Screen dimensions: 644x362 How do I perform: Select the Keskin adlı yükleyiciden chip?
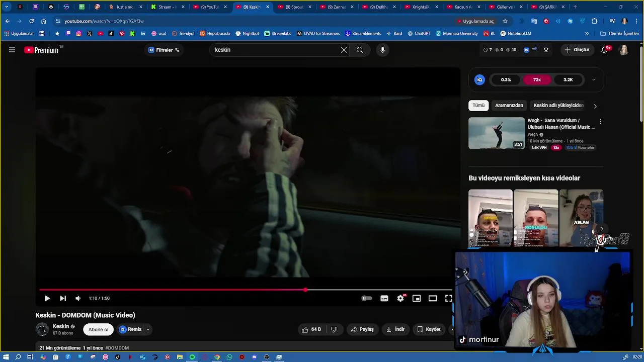click(x=558, y=105)
